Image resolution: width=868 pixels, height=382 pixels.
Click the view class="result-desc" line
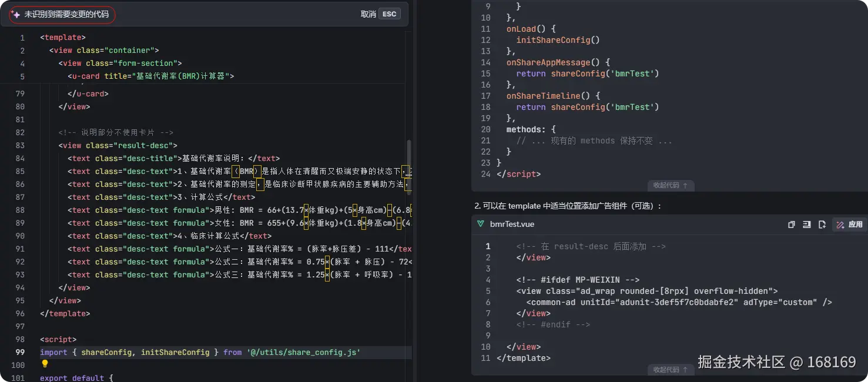pos(118,146)
